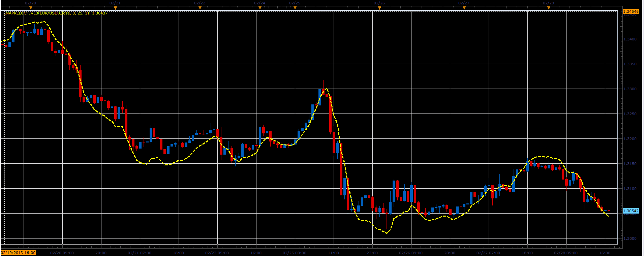Click the 02/20 09:00 time axis label
Viewport: 644px width, 256px height.
tap(62, 253)
